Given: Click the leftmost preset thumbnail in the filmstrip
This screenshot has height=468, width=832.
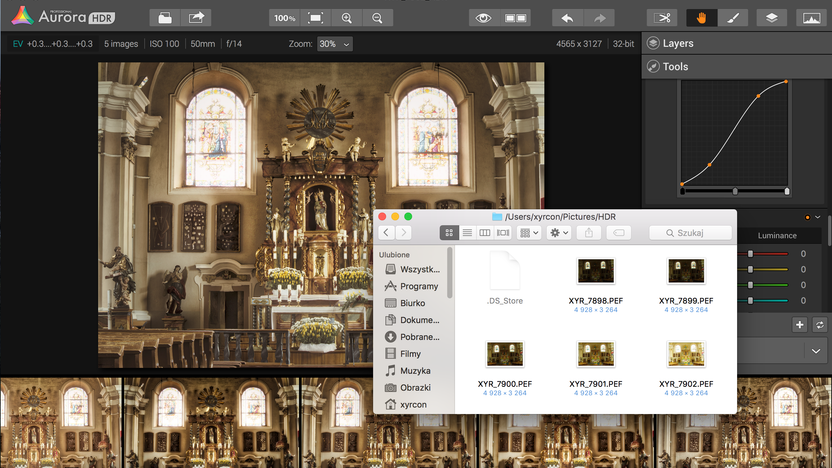Looking at the screenshot, I should click(61, 423).
